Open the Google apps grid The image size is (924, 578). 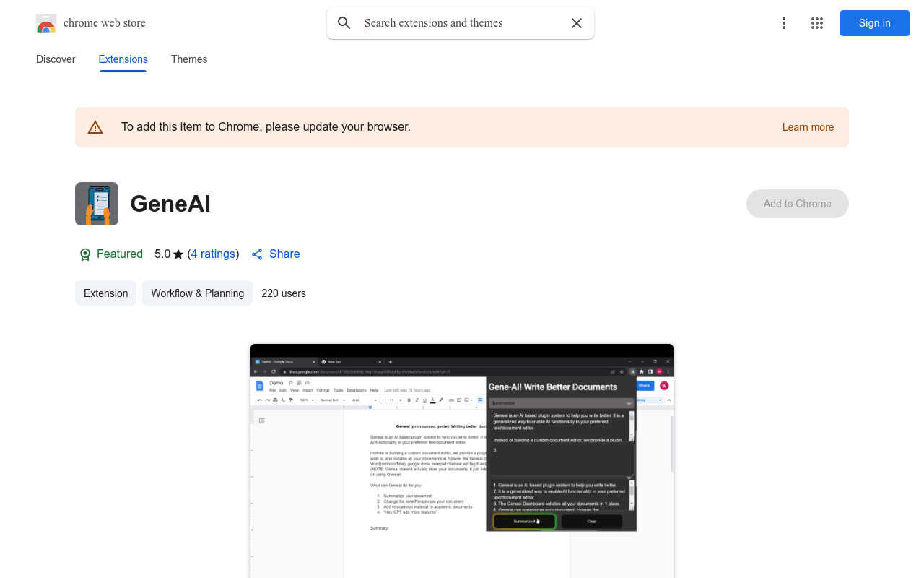[x=817, y=23]
